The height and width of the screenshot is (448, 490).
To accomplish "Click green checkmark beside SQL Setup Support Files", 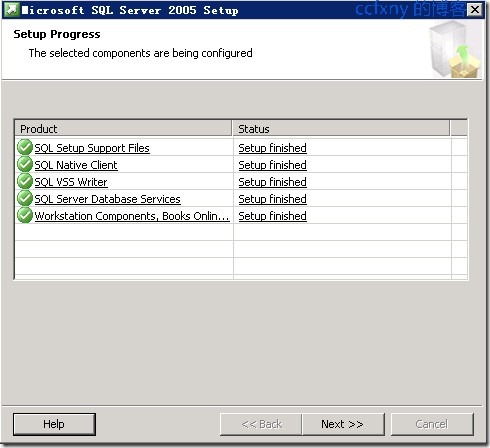I will click(25, 147).
